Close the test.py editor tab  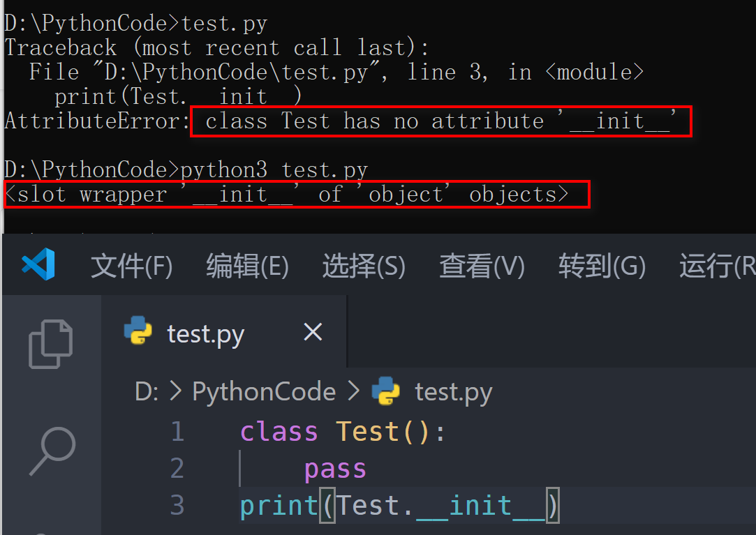(x=313, y=332)
